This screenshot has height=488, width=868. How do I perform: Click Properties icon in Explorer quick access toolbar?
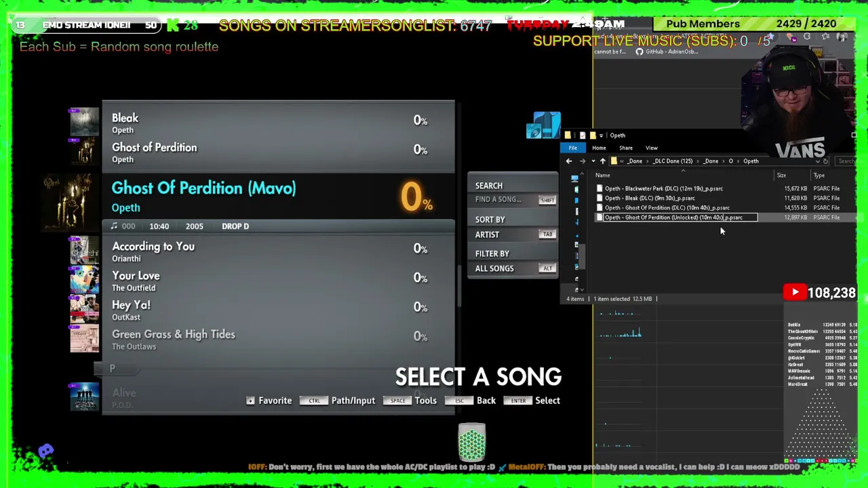coord(582,135)
